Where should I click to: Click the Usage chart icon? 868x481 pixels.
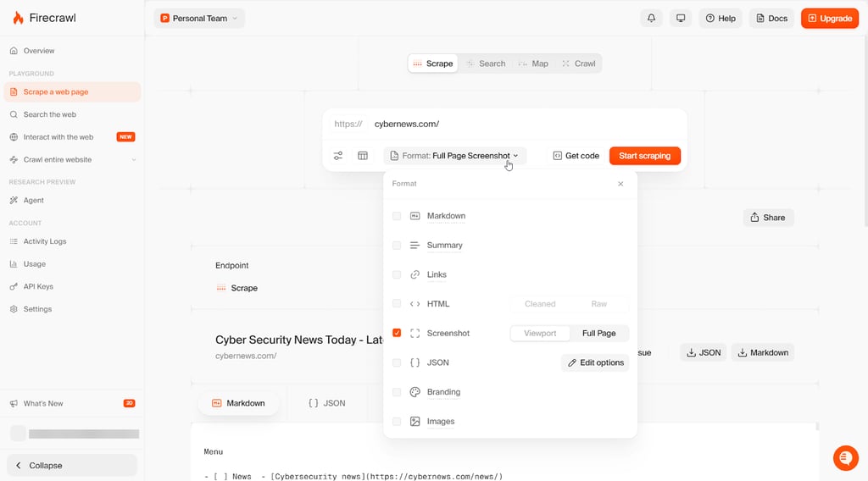[14, 264]
